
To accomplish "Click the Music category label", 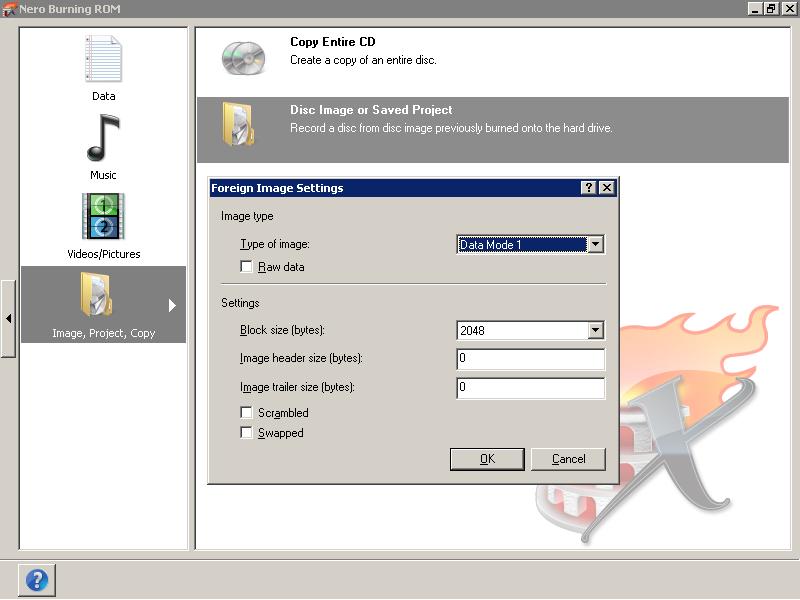I will pyautogui.click(x=104, y=175).
